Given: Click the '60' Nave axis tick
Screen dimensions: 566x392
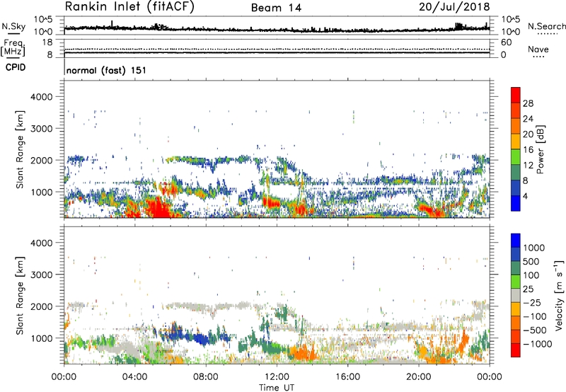Looking at the screenshot, I should [506, 42].
